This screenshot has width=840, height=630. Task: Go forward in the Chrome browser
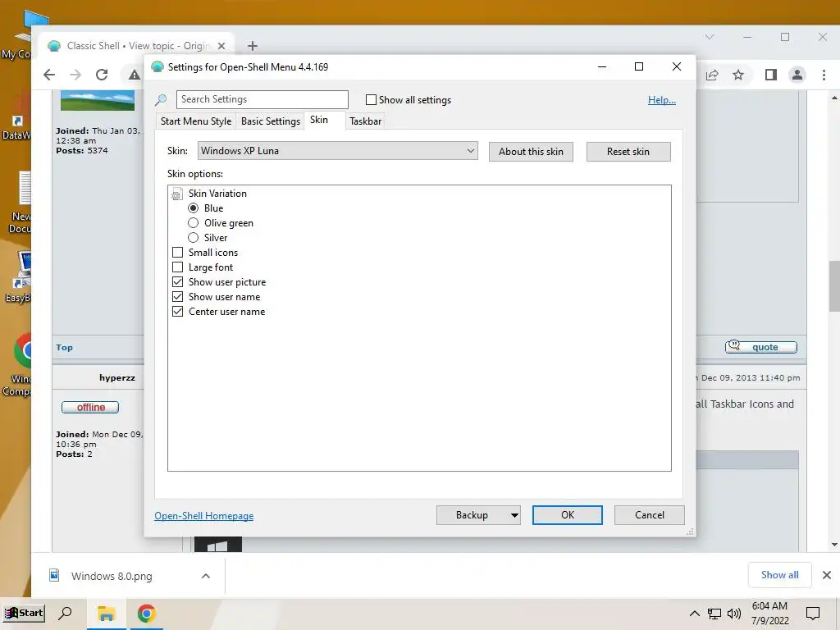[75, 75]
